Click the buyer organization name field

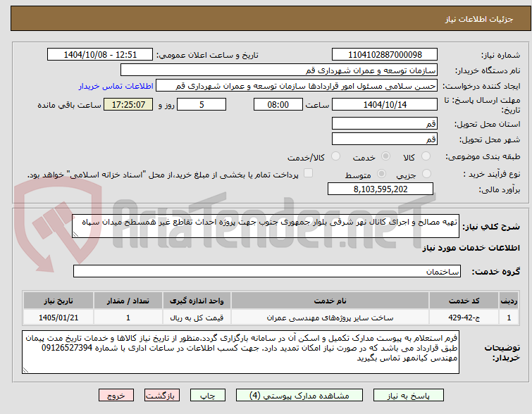coord(279,70)
